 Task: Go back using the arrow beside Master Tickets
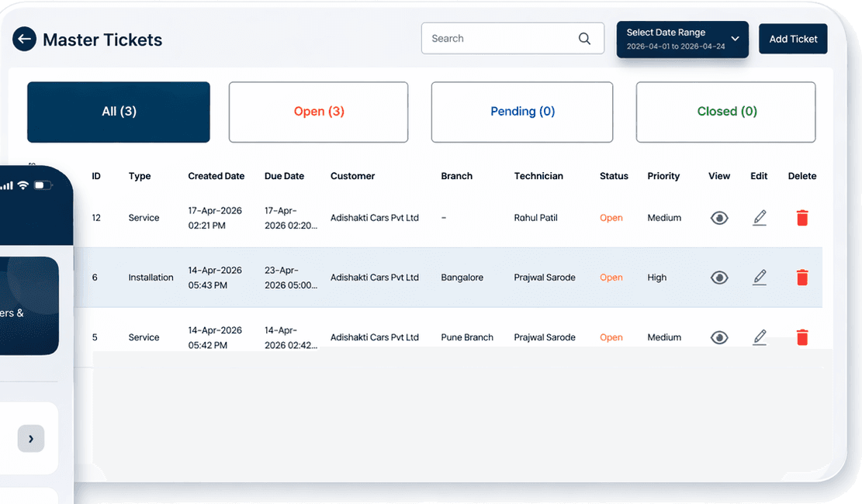point(24,39)
